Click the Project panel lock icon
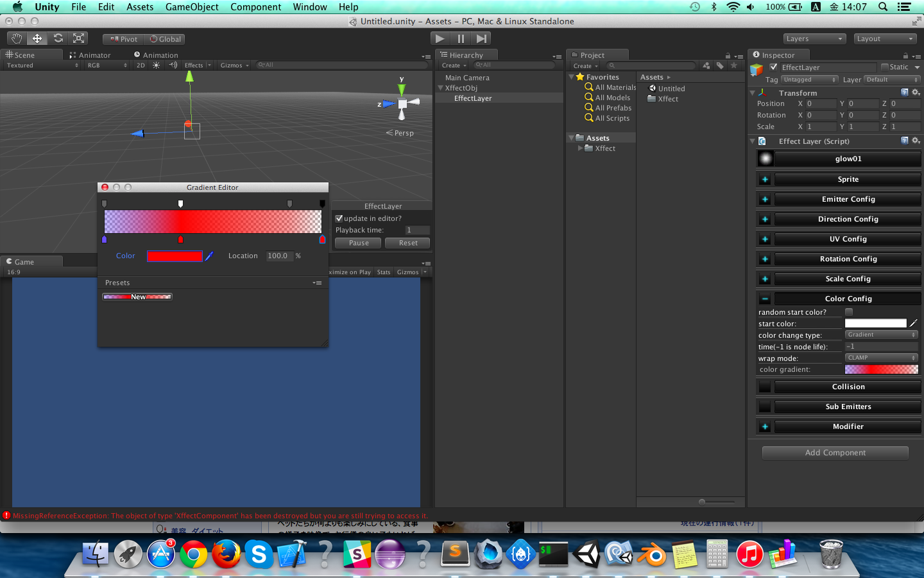The height and width of the screenshot is (578, 924). 728,56
